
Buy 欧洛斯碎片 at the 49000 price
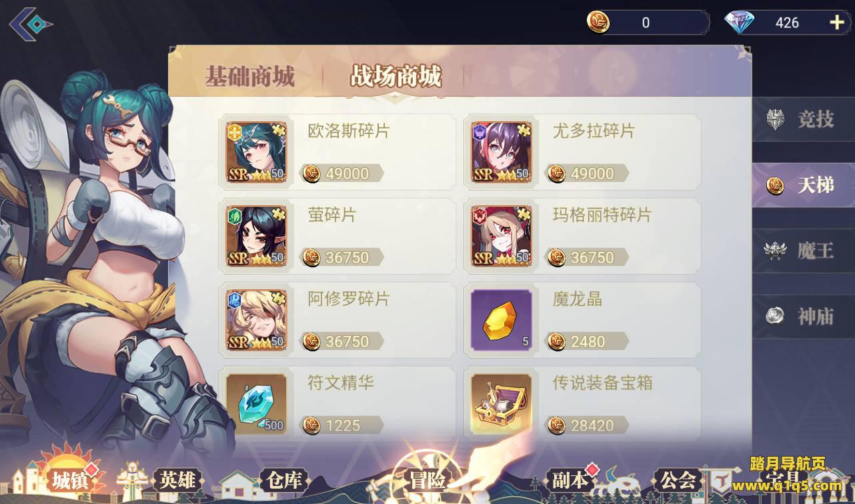pyautogui.click(x=341, y=173)
